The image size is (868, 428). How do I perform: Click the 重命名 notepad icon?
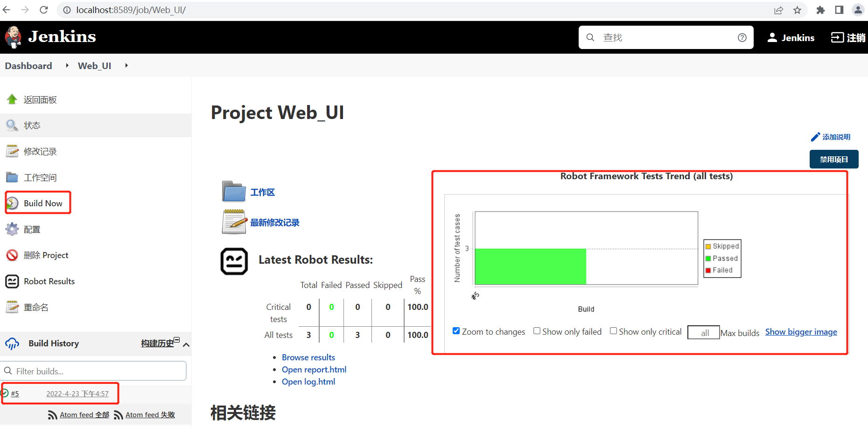pos(12,307)
